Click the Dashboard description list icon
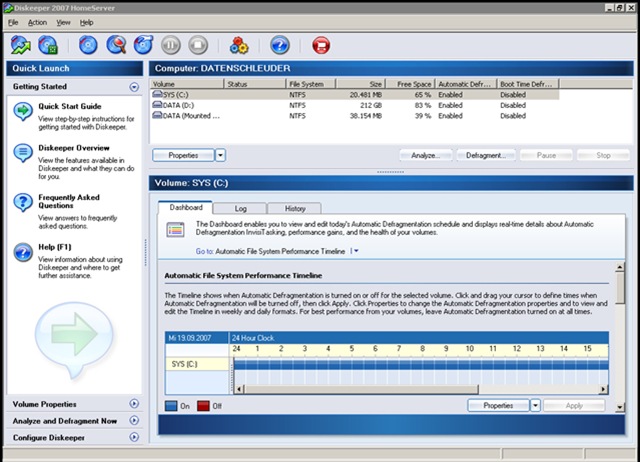 [176, 229]
